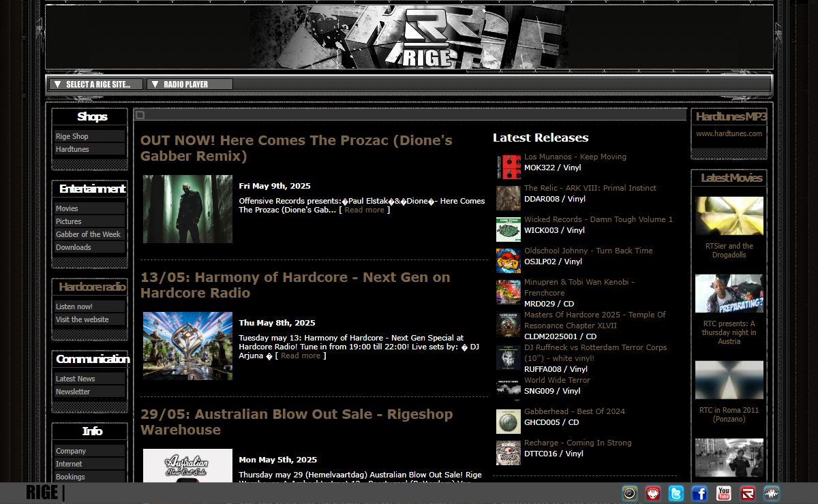
Task: Open Gabberhead Best Of 2024 cover icon
Action: (509, 422)
